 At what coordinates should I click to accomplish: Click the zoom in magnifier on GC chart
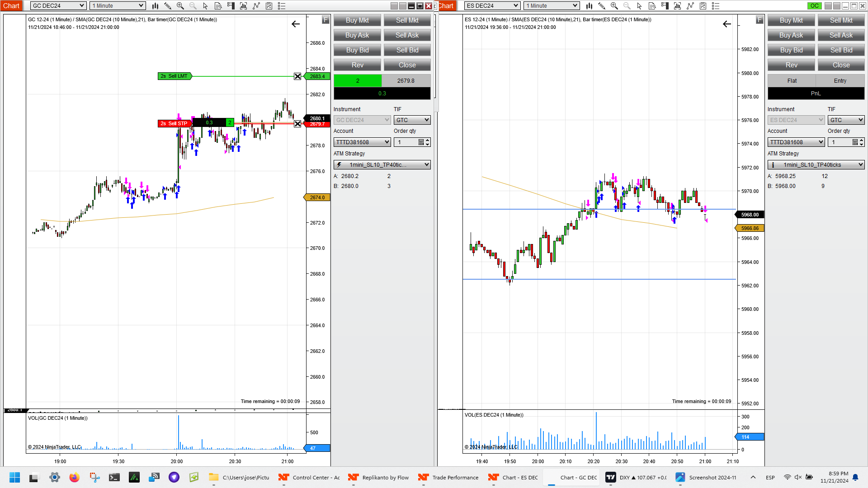(180, 6)
